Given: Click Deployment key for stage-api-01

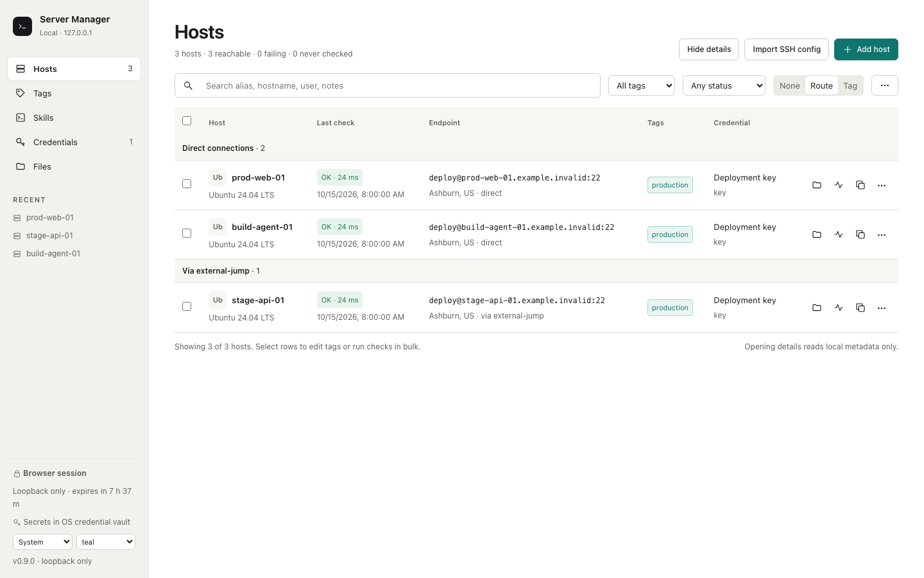Looking at the screenshot, I should click(x=745, y=300).
